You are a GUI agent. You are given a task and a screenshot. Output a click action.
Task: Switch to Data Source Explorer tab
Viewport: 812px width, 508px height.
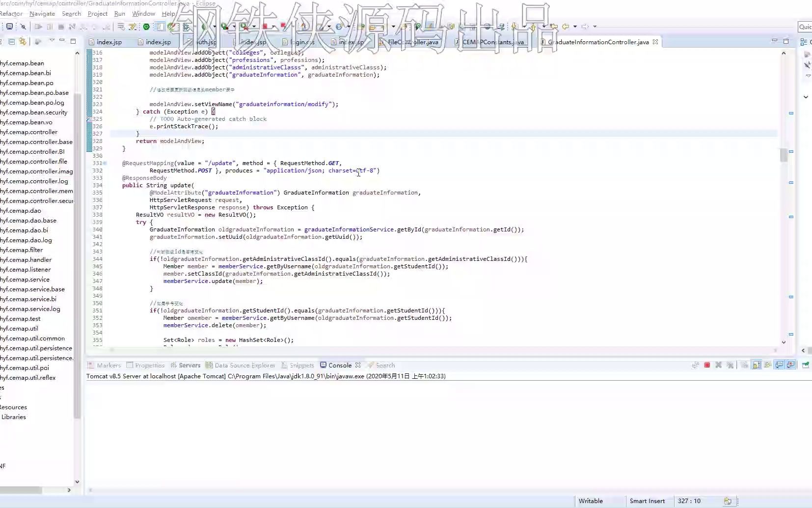click(241, 366)
